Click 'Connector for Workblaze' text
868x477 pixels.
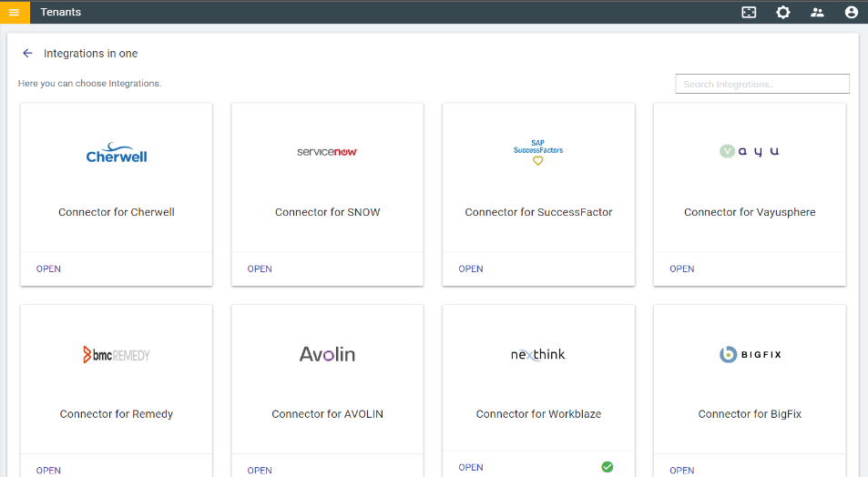[538, 414]
